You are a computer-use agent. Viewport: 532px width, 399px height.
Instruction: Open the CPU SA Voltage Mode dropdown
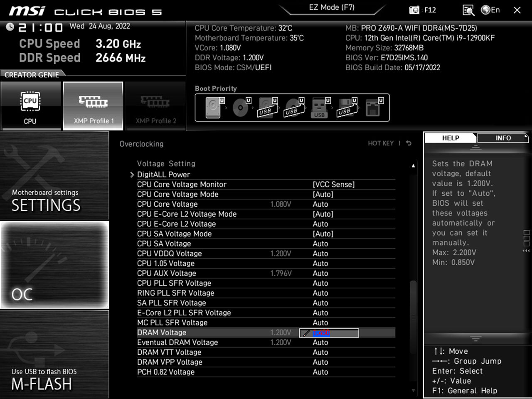323,234
